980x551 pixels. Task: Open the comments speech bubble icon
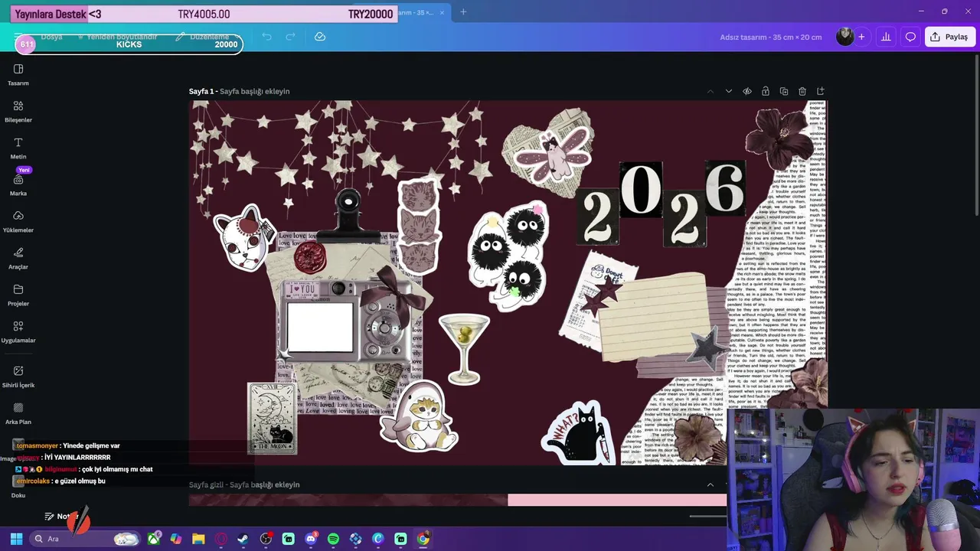[910, 37]
